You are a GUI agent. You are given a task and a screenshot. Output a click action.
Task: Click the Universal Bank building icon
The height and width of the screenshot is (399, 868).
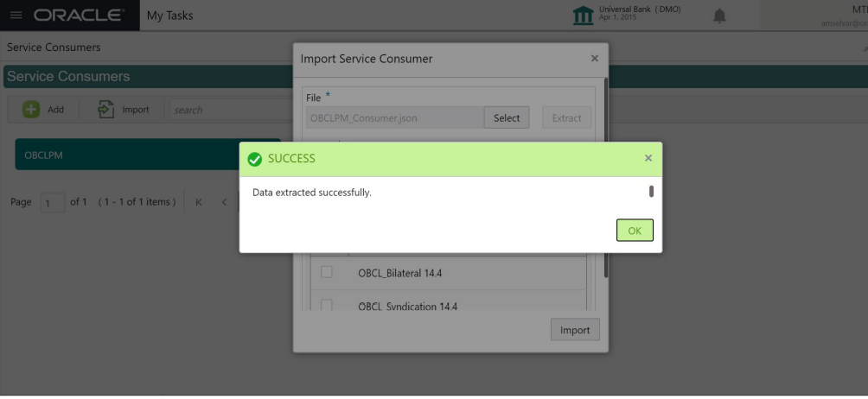[583, 16]
